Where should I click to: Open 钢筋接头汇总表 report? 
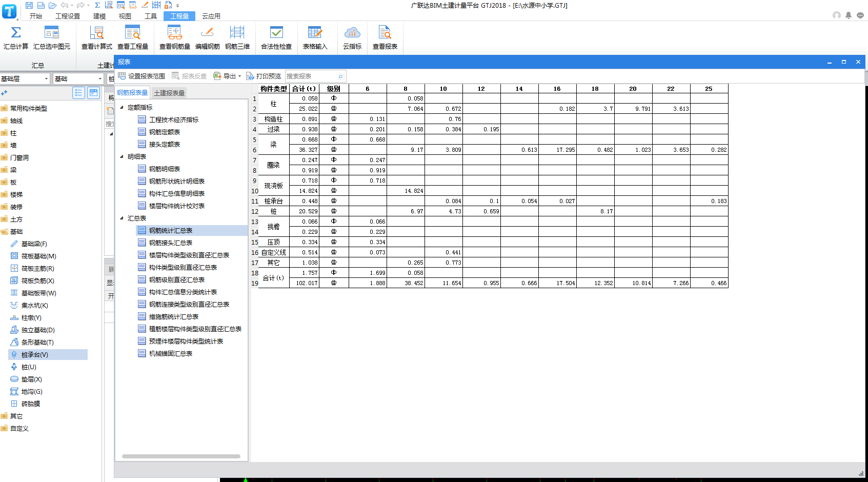tap(171, 243)
